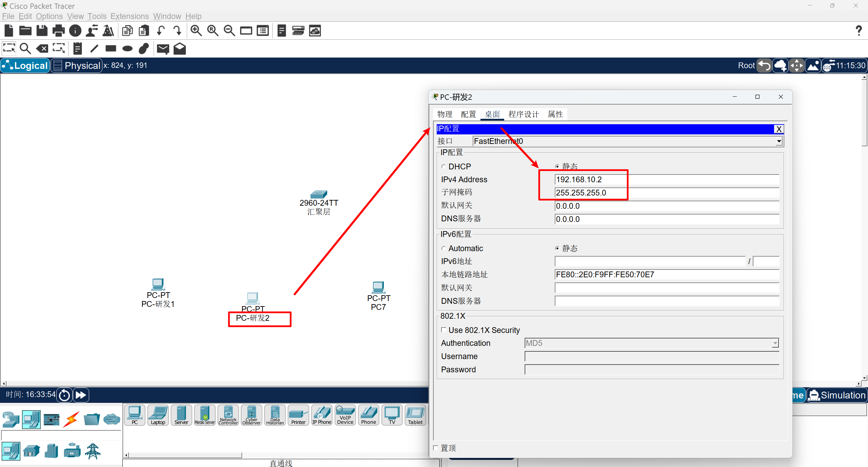Open the FastEthernet0 interface dropdown
The height and width of the screenshot is (467, 868).
(779, 141)
